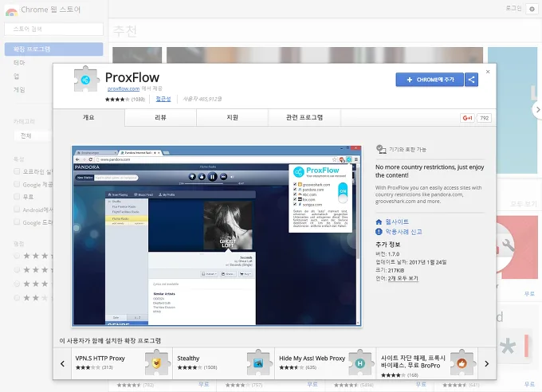Click the Chrome Web Store logo

(x=11, y=11)
